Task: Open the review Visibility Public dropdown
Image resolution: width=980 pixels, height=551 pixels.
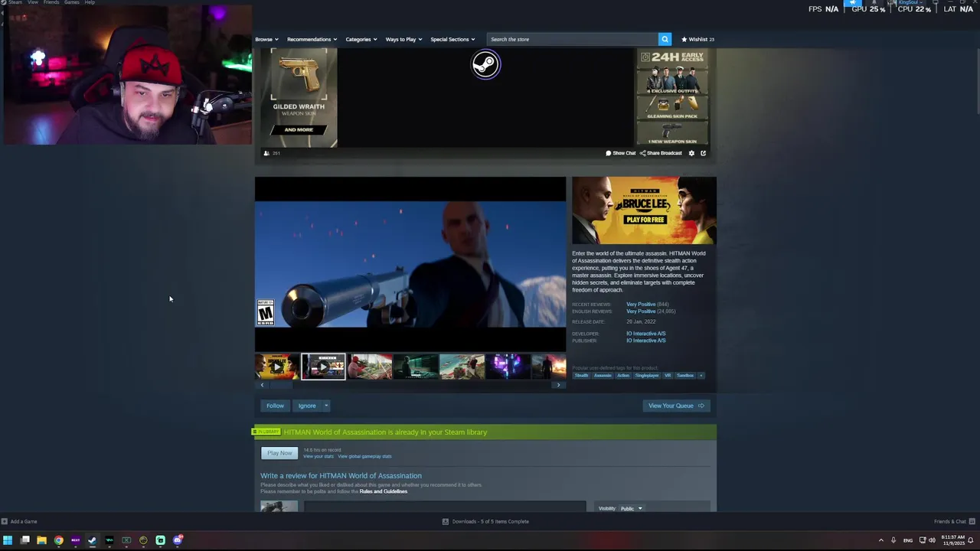Action: pyautogui.click(x=631, y=508)
